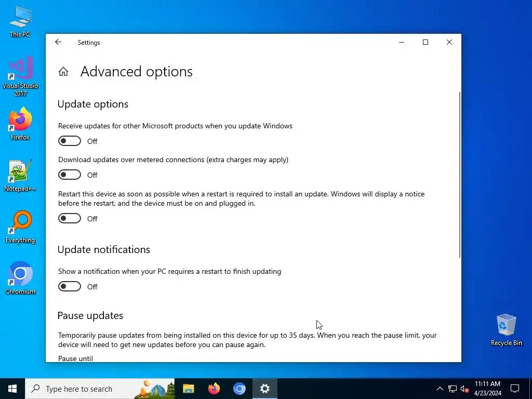This screenshot has width=532, height=399.
Task: Open the network status tray icon
Action: pos(453,389)
